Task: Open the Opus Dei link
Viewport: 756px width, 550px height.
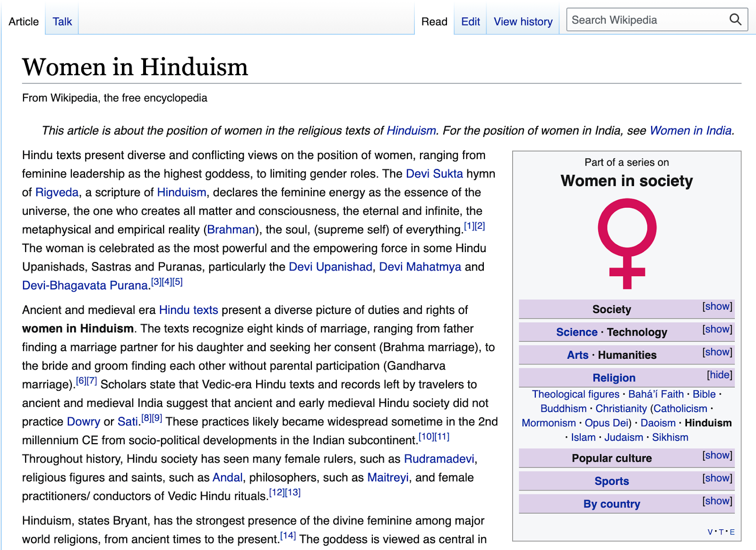Action: (x=607, y=423)
